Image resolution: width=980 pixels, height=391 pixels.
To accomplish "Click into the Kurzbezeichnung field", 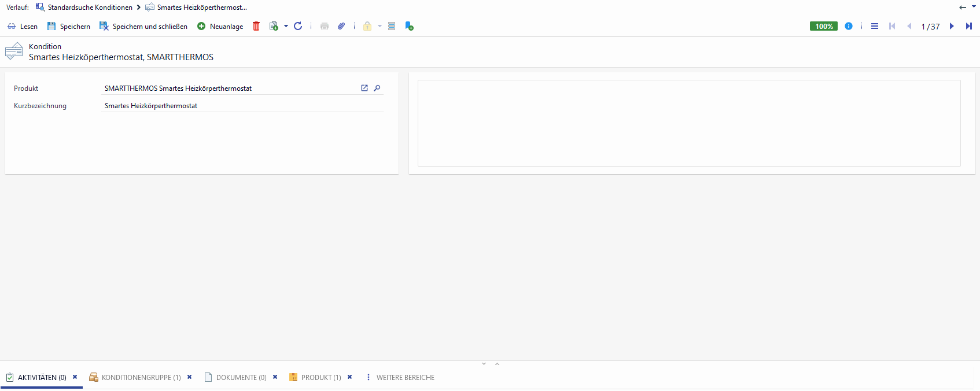I will coord(242,106).
